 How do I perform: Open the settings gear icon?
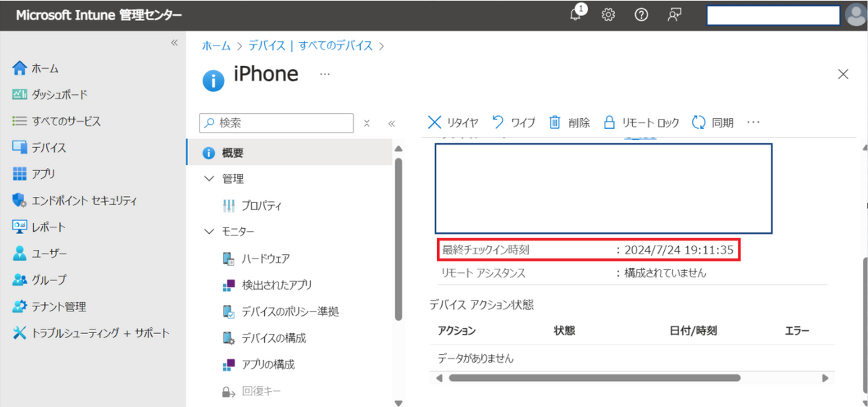click(608, 15)
